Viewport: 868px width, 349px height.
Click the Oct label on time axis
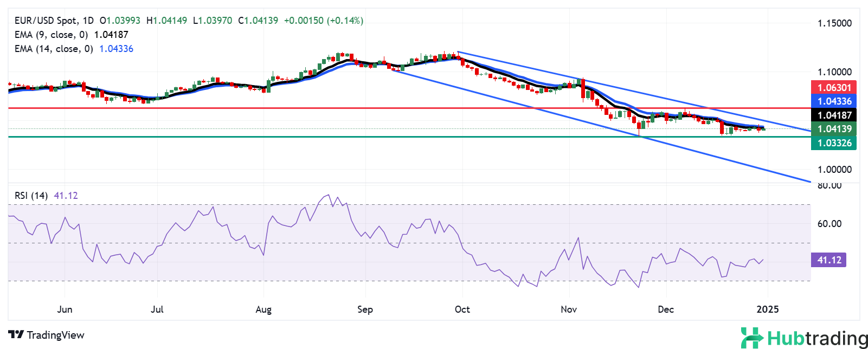462,309
